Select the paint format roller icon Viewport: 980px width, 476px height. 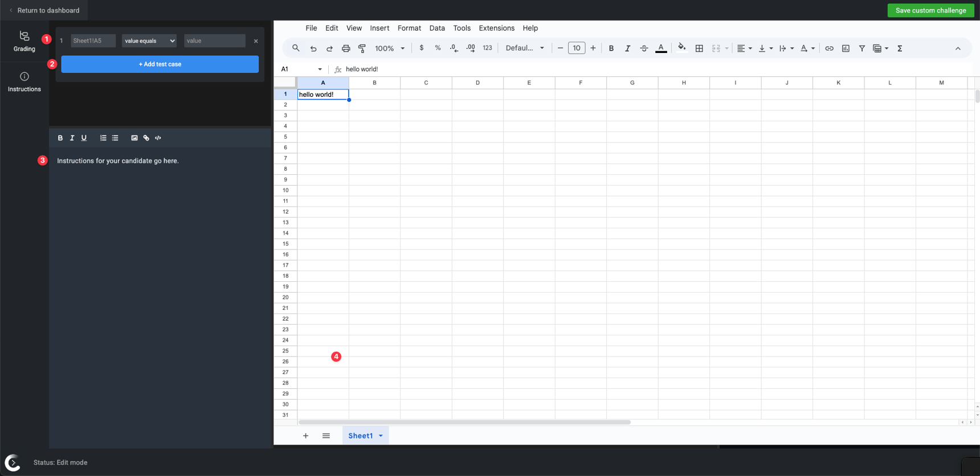(362, 48)
